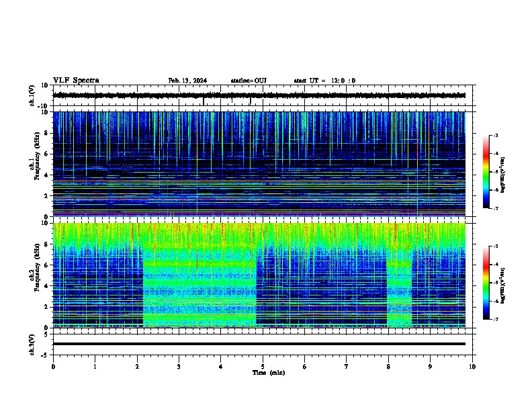Click the ch.1 Frequency (kHz) axis label
The width and height of the screenshot is (532, 411).
pyautogui.click(x=37, y=156)
